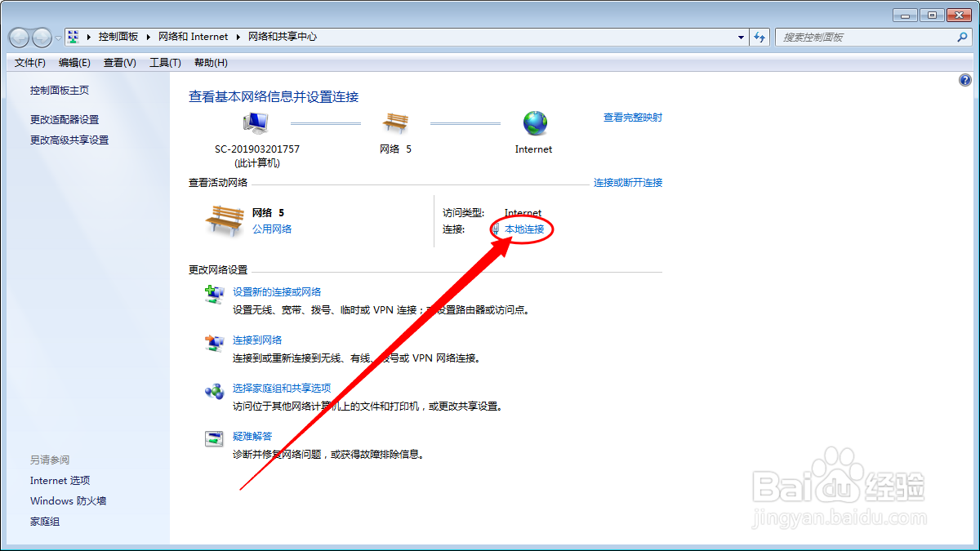Image resolution: width=980 pixels, height=551 pixels.
Task: Click the SC-201903201757 computer icon
Action: pyautogui.click(x=254, y=122)
